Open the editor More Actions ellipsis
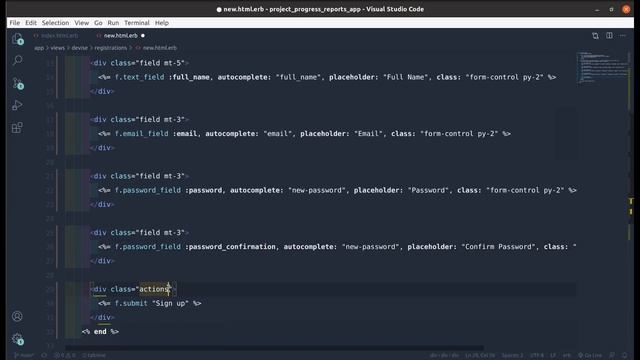Image resolution: width=640 pixels, height=360 pixels. click(622, 36)
